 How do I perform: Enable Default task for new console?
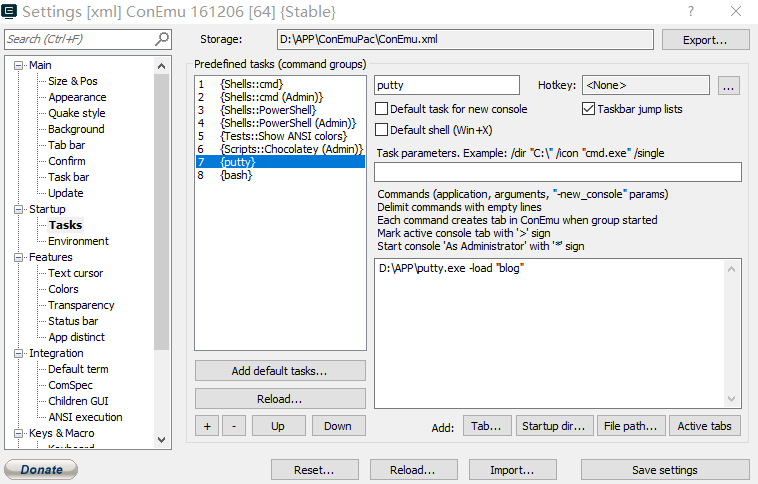[381, 109]
